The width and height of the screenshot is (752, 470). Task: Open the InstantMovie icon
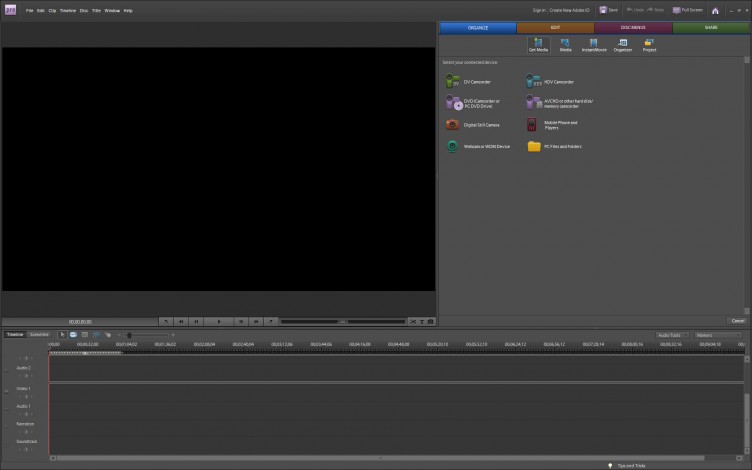[x=594, y=45]
